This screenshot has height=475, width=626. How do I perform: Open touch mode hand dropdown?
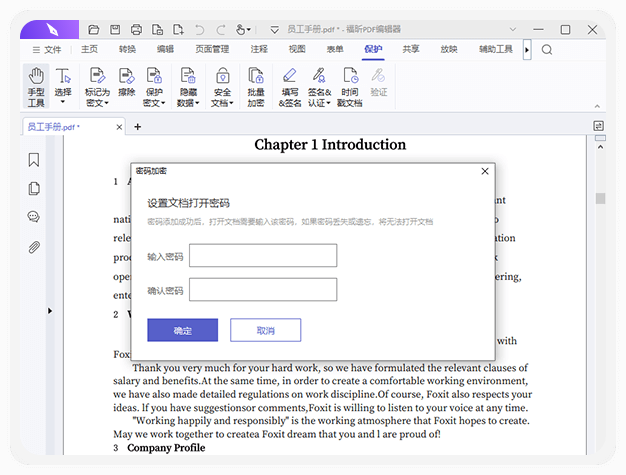point(243,30)
